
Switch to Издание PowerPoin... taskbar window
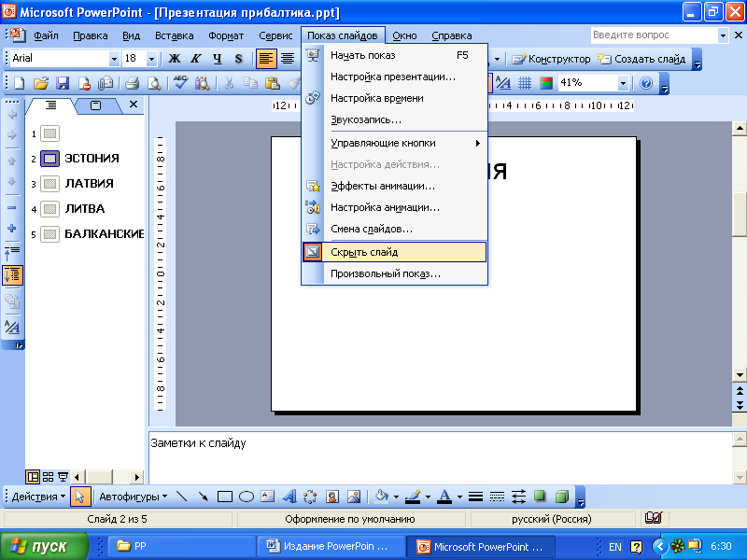(331, 546)
